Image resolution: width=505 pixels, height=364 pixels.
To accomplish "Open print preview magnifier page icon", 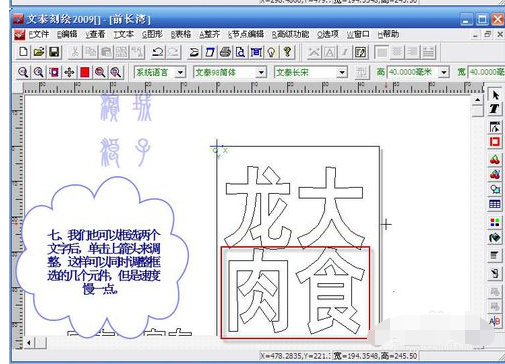I will (240, 52).
